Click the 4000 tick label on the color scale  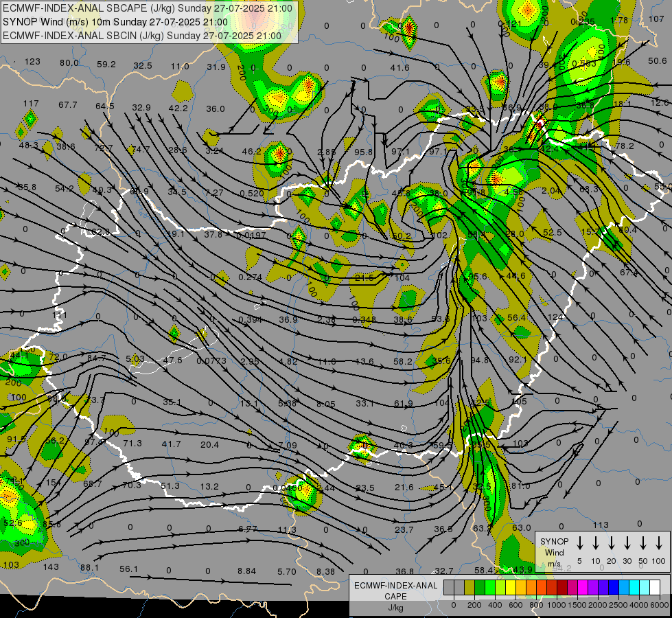point(639,605)
